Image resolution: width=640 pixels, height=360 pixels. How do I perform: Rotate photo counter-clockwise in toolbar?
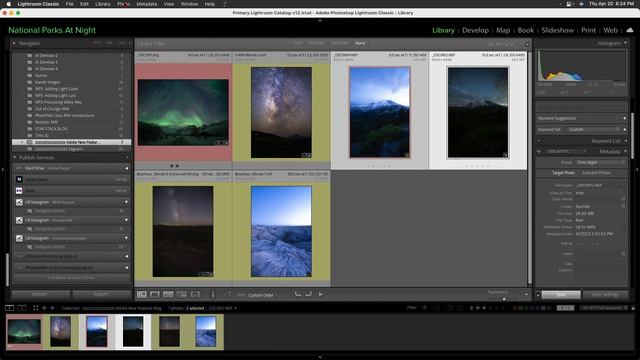[298, 294]
